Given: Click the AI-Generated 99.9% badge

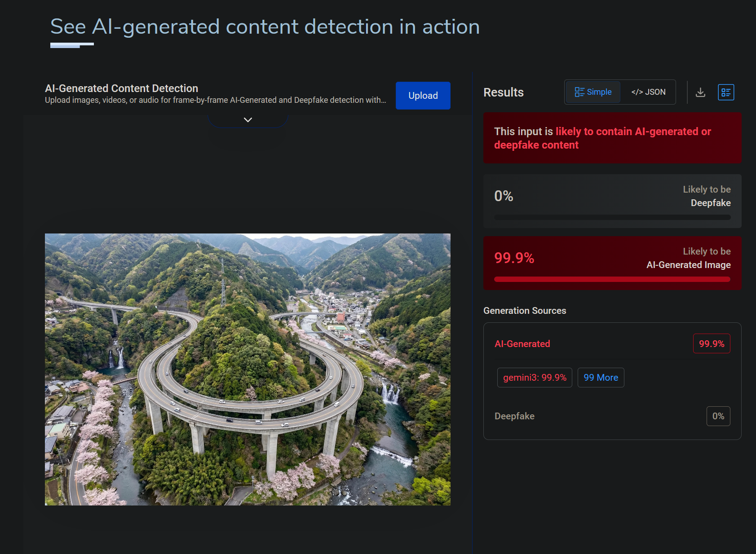Looking at the screenshot, I should (712, 344).
